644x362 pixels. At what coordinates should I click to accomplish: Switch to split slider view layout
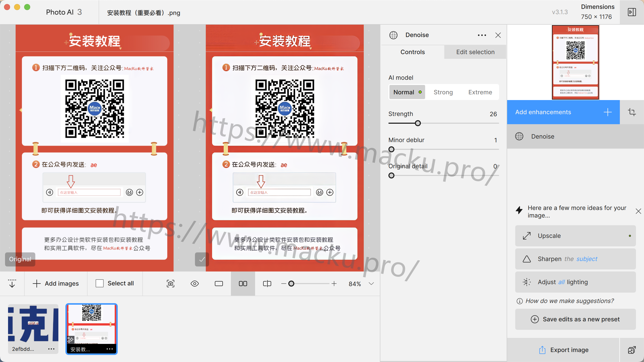point(267,284)
